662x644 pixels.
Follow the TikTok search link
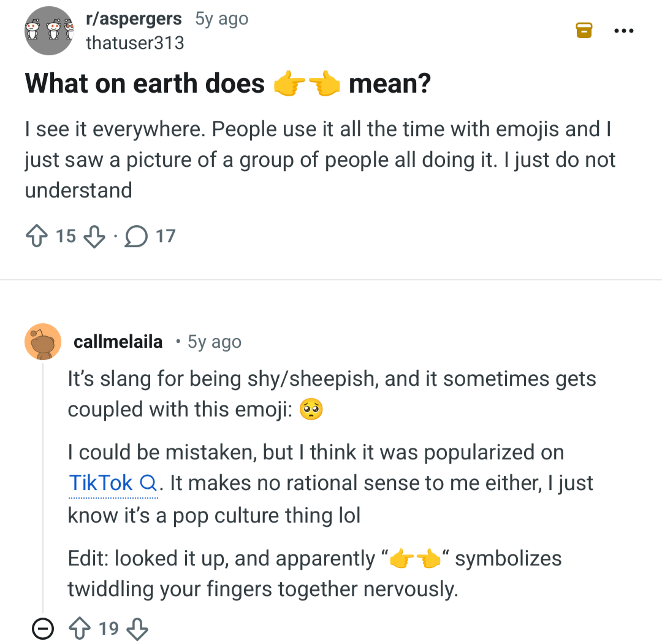pyautogui.click(x=101, y=483)
